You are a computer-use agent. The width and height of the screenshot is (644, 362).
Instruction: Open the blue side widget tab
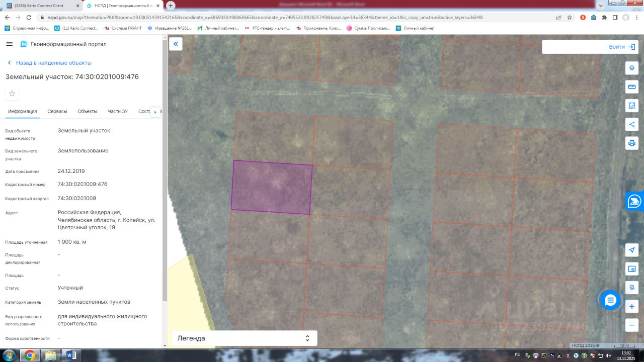point(635,201)
